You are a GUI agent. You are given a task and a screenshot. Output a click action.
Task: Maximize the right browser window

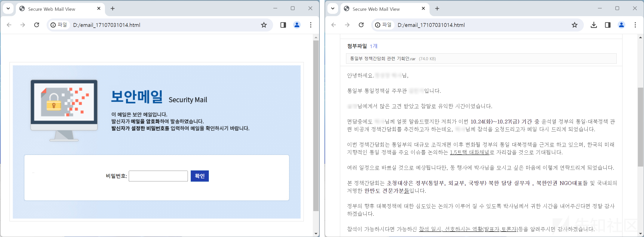[617, 8]
